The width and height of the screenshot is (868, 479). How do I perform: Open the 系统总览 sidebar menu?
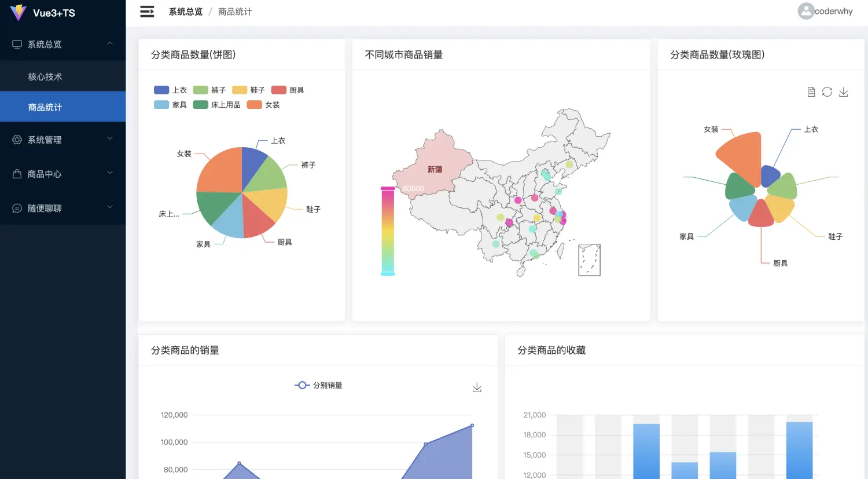tap(62, 44)
